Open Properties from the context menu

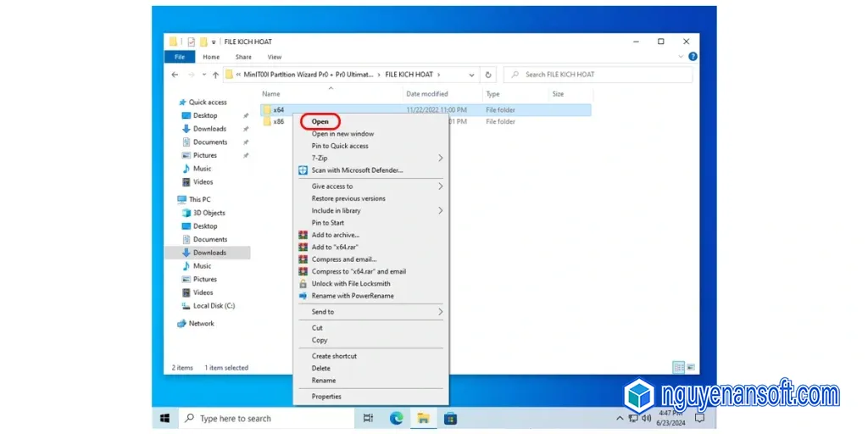coord(326,397)
